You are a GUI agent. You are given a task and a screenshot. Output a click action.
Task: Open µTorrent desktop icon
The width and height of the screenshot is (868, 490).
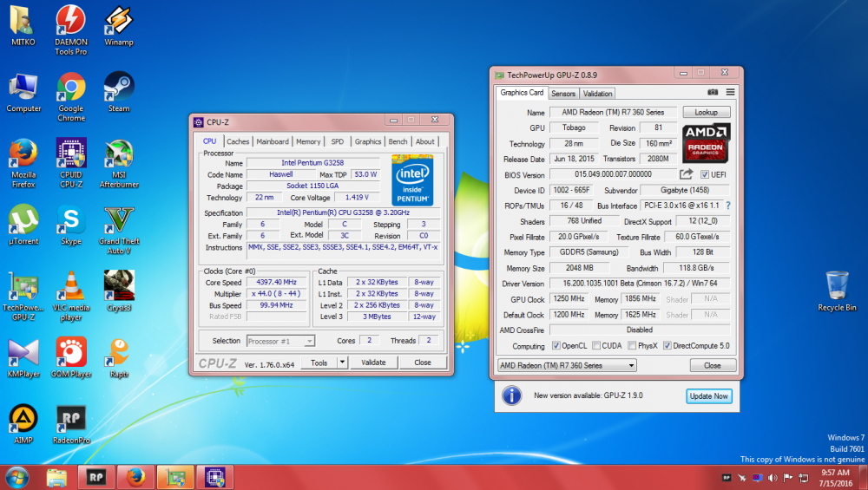pos(23,225)
